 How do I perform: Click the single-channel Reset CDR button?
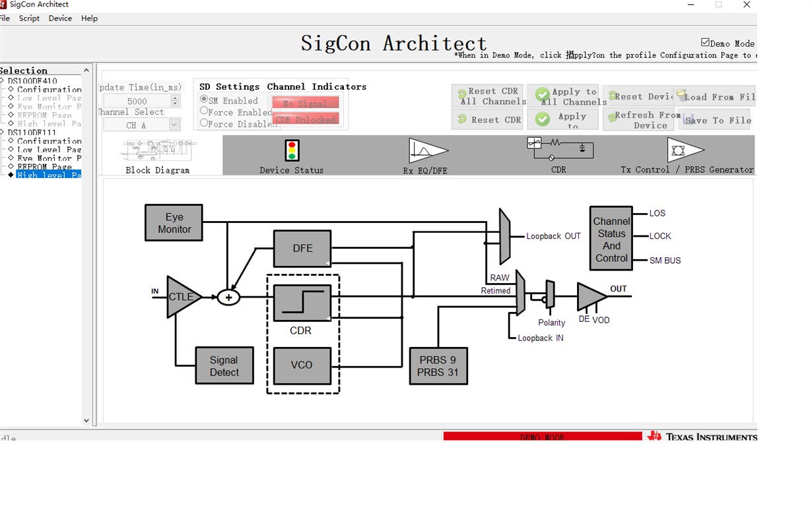(487, 119)
